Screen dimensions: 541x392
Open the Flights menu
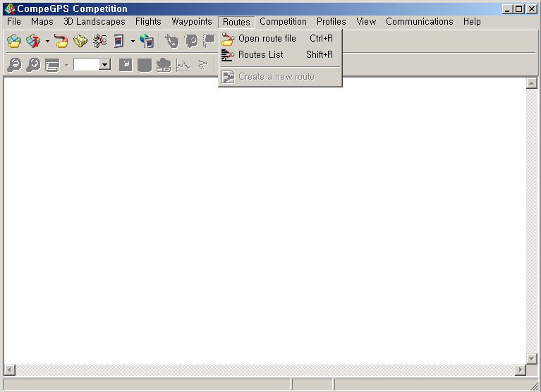(148, 22)
